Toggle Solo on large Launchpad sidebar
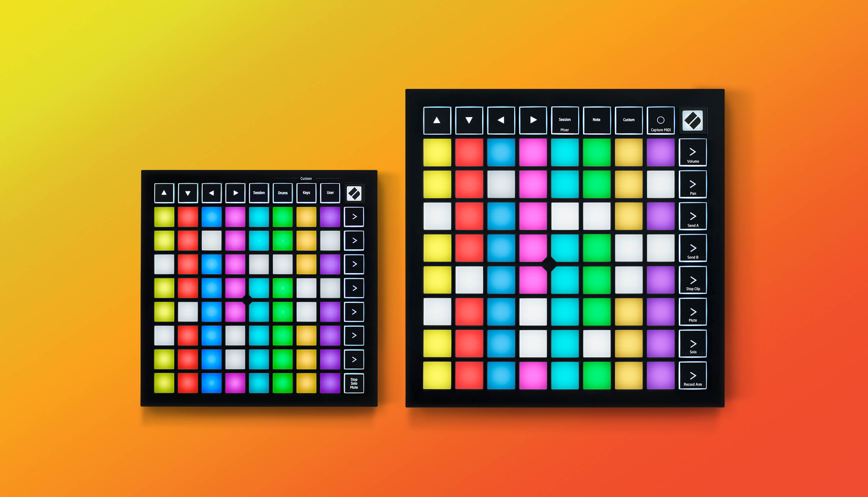The height and width of the screenshot is (497, 868). [693, 346]
